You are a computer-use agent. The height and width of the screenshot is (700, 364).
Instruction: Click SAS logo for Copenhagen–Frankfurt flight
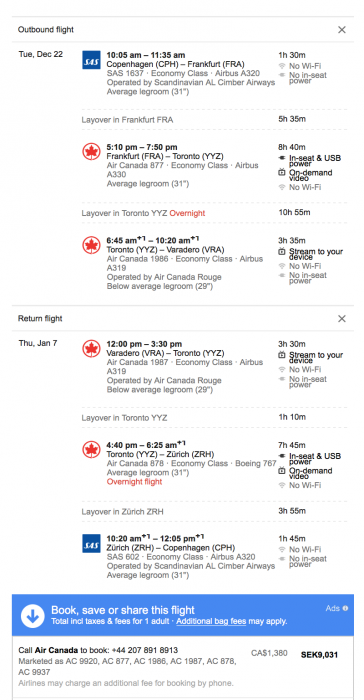(91, 60)
